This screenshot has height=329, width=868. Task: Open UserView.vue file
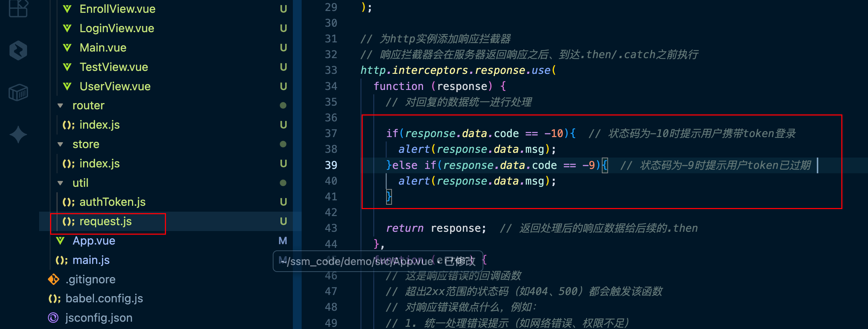pyautogui.click(x=115, y=87)
